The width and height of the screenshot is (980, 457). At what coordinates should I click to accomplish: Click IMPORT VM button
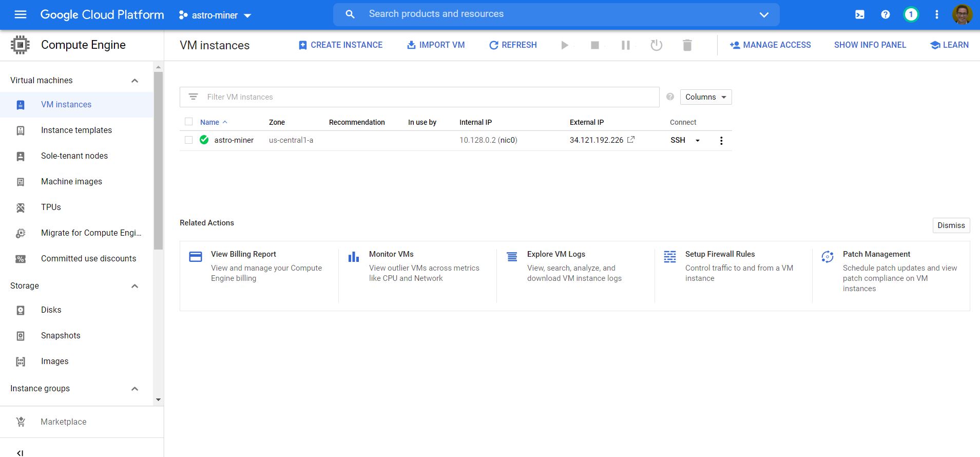[x=436, y=45]
